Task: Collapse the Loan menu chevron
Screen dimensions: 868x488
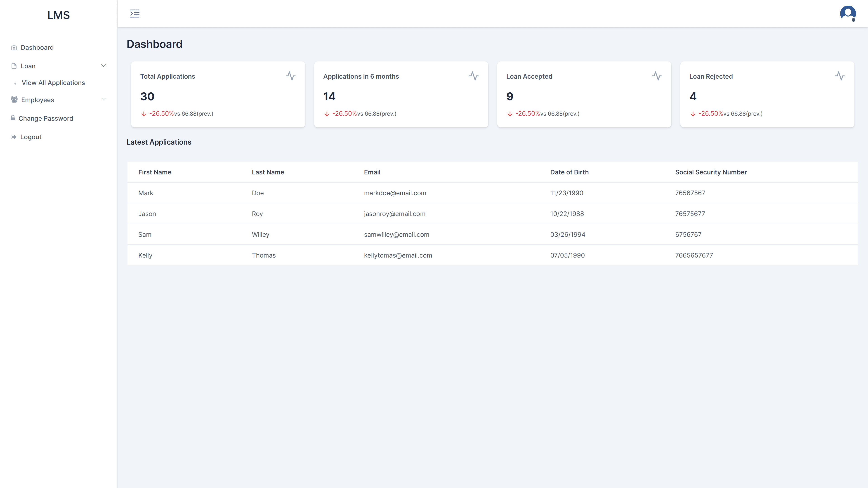Action: (x=104, y=66)
